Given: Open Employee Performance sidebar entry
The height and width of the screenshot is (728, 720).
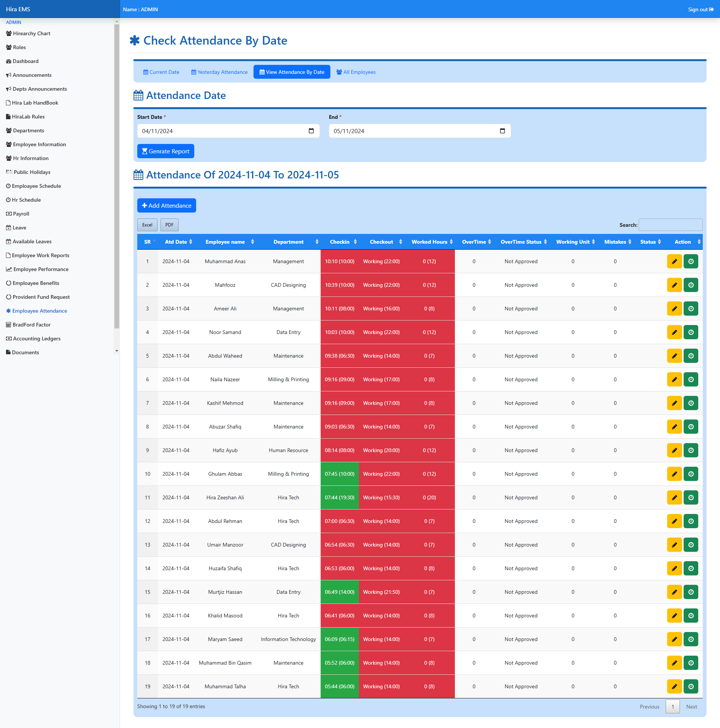Looking at the screenshot, I should [37, 270].
